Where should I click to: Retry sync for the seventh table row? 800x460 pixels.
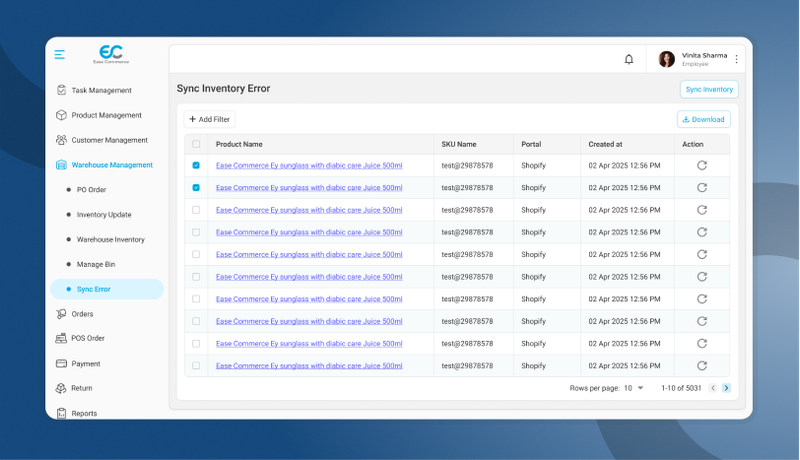(x=702, y=299)
